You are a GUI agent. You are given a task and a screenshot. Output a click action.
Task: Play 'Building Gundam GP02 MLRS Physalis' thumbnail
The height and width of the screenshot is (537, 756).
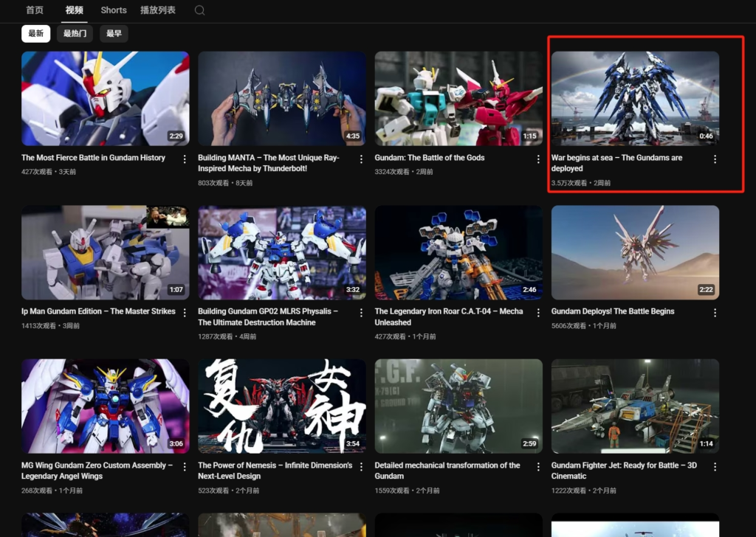[281, 252]
